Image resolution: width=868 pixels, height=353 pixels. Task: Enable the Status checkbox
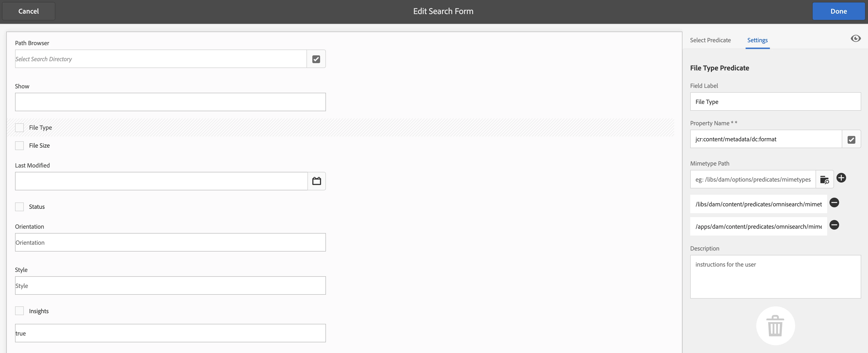click(19, 207)
